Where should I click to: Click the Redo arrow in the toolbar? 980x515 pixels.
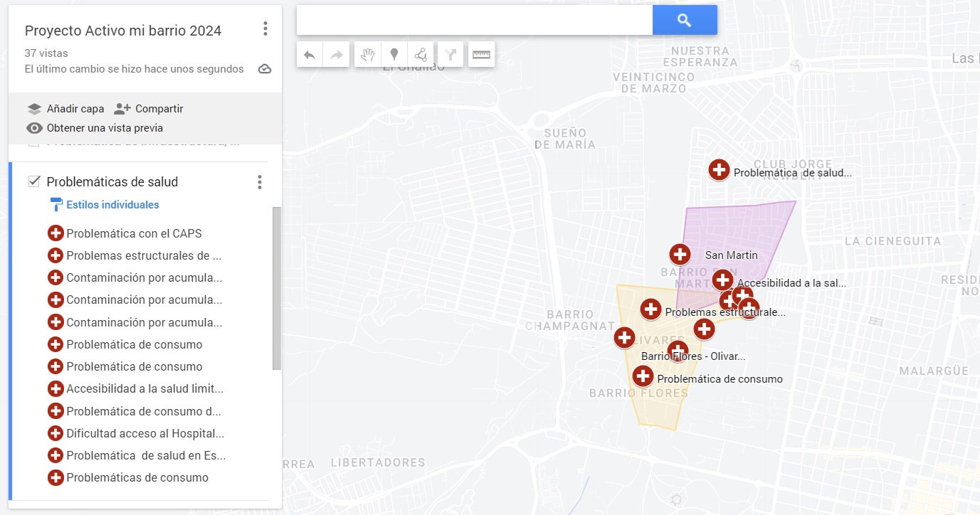pos(337,55)
